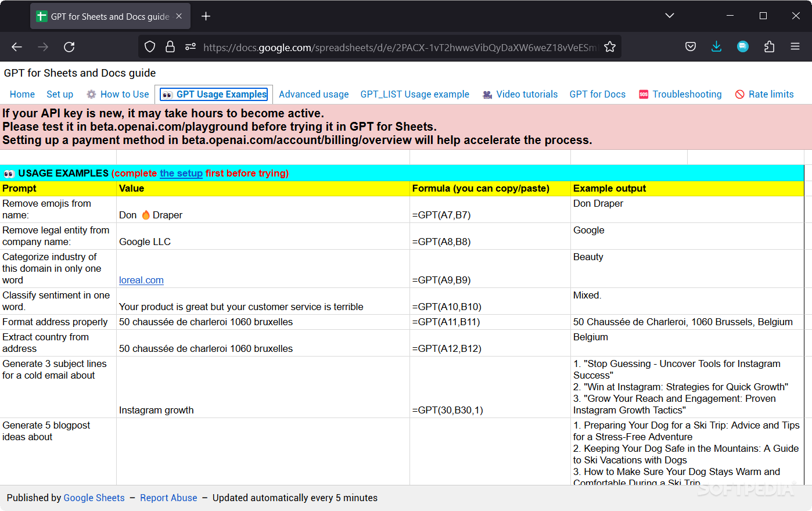Select the formula cell =GPT(A12,B12)

[490, 343]
